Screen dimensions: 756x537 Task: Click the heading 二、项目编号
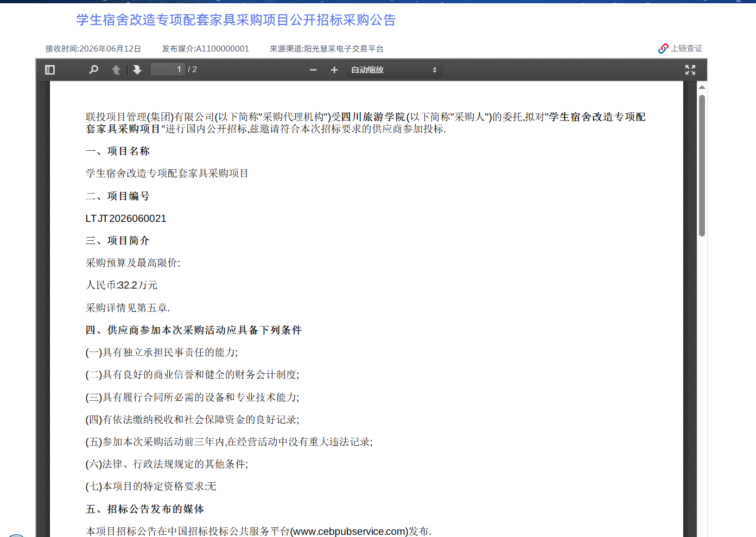point(118,196)
